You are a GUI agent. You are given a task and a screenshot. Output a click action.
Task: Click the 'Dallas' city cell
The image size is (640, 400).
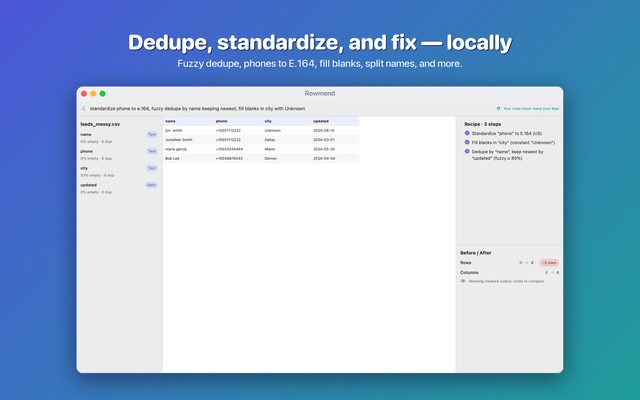pyautogui.click(x=270, y=140)
